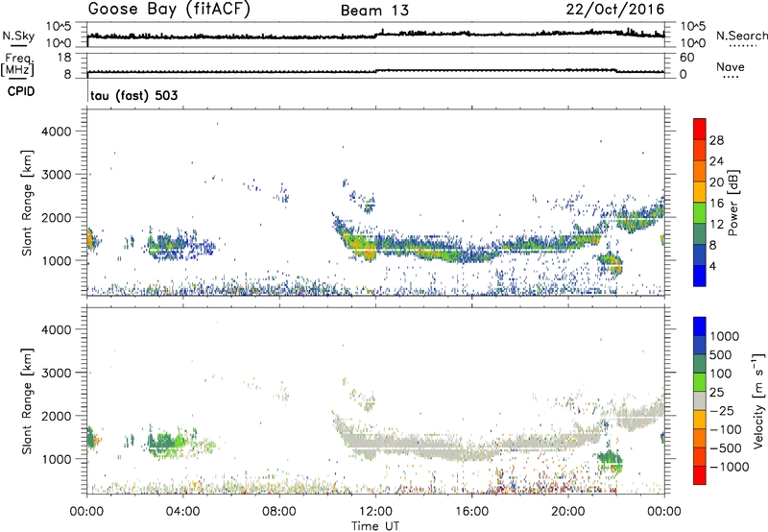
Task: Click the 16 tick on Power color bar
Action: click(x=716, y=204)
